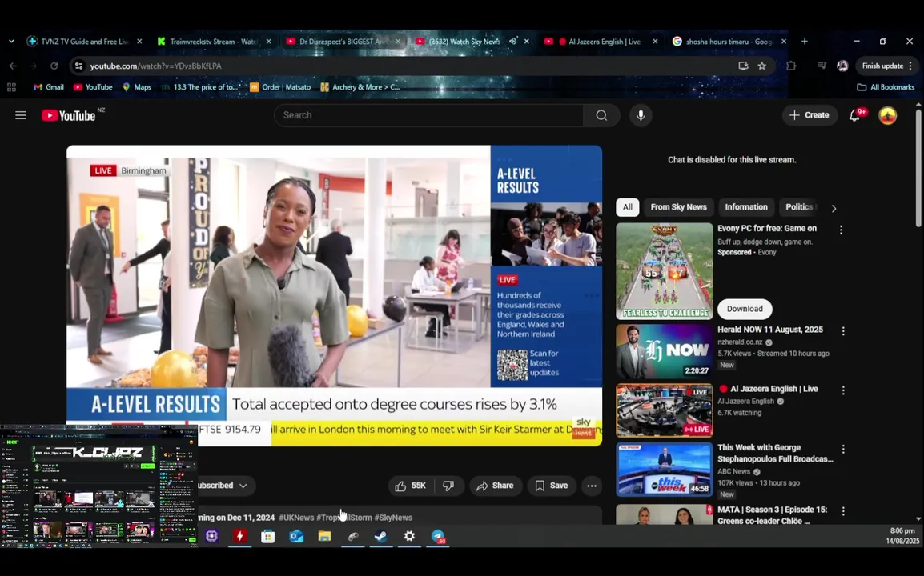Click the page vertical scrollbar
The width and height of the screenshot is (924, 576).
coord(918,167)
